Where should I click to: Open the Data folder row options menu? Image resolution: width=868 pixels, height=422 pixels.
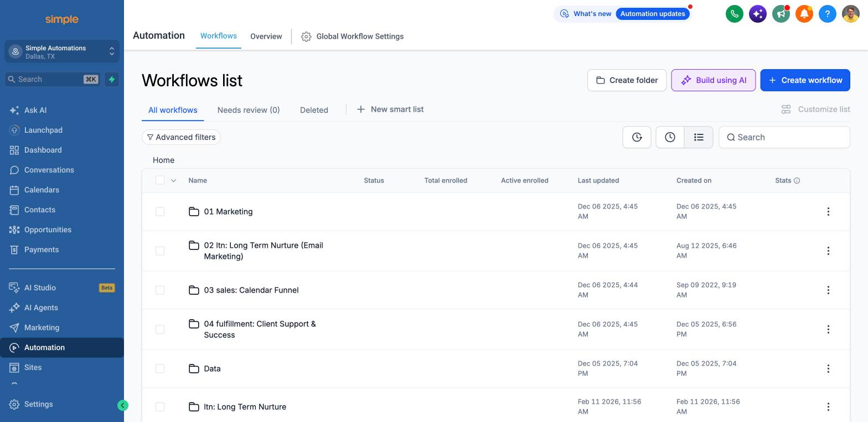(x=828, y=368)
